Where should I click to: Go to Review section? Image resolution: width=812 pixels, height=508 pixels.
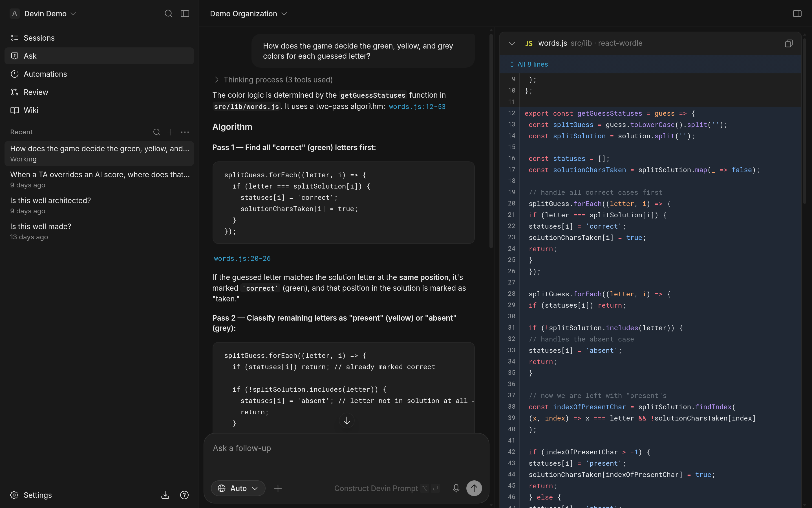pyautogui.click(x=99, y=92)
